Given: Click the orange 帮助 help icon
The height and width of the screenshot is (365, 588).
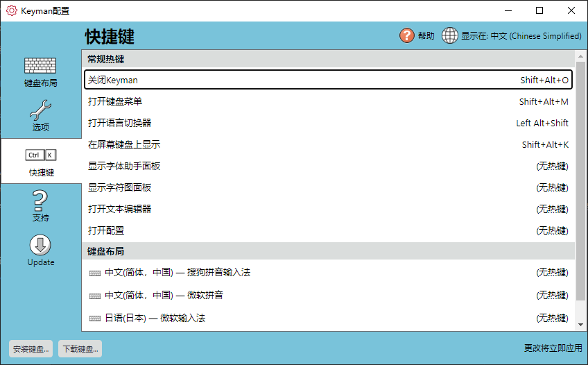Looking at the screenshot, I should coord(407,35).
